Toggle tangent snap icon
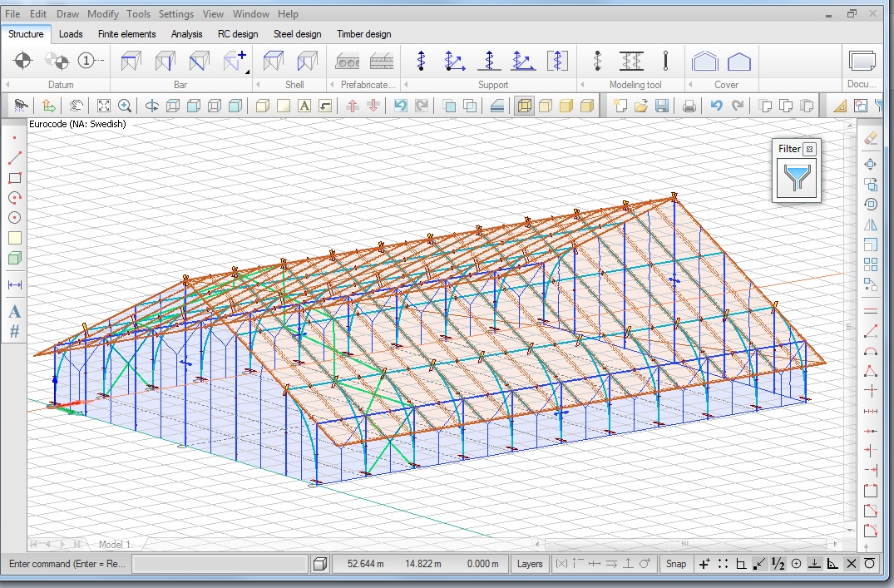This screenshot has height=588, width=894. (x=870, y=564)
